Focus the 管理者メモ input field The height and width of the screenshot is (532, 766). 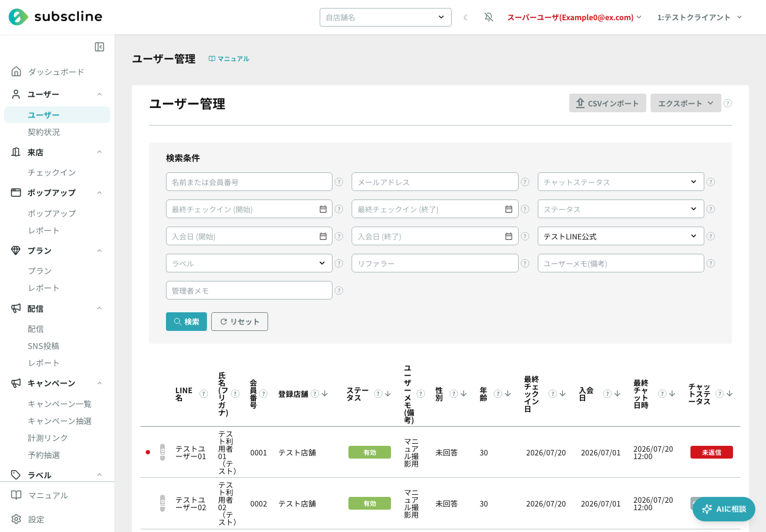(x=249, y=290)
